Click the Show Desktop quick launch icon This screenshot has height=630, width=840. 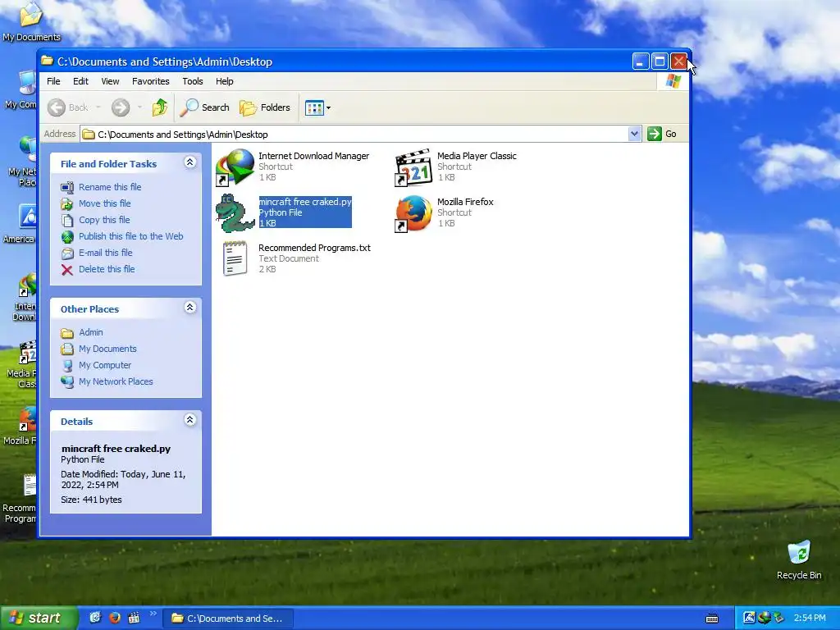click(x=95, y=619)
